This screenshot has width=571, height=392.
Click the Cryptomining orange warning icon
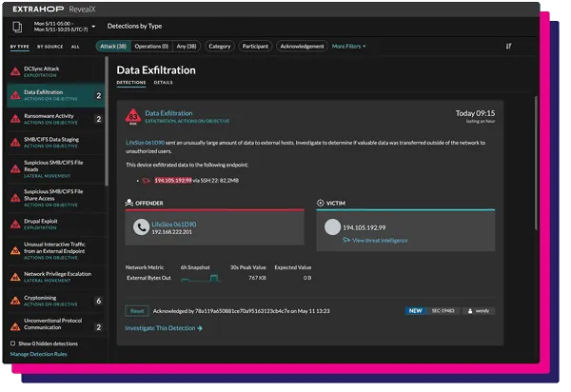coord(15,301)
